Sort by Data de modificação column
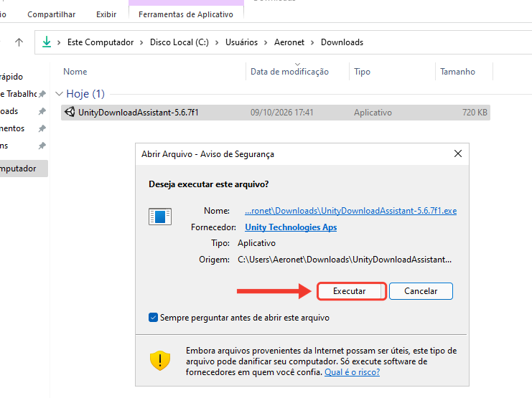Image resolution: width=532 pixels, height=398 pixels. tap(297, 72)
